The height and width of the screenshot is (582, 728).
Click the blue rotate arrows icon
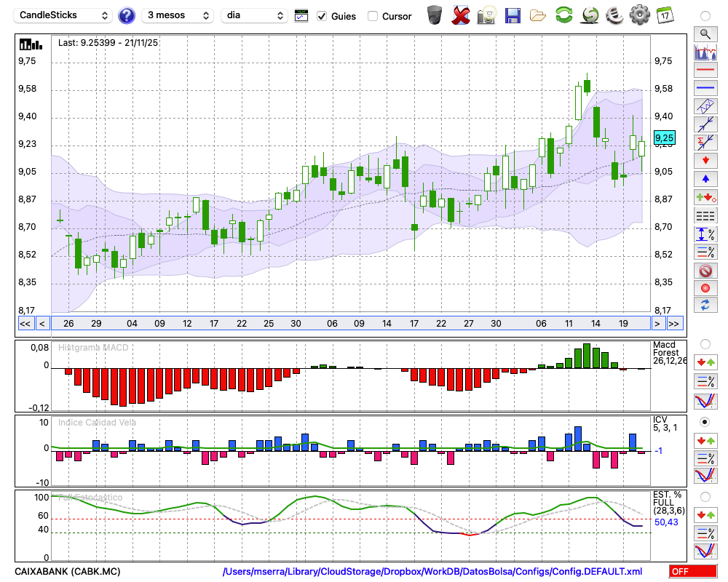click(705, 306)
